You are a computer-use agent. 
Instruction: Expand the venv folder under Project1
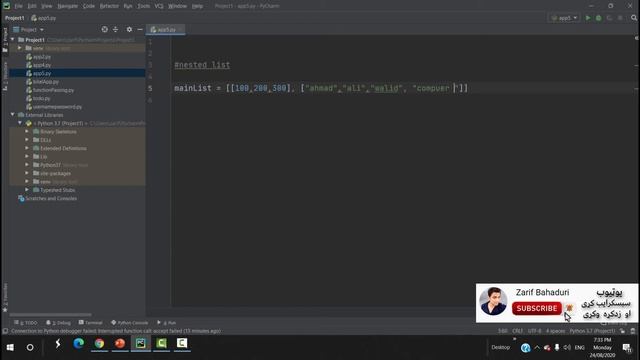point(20,48)
